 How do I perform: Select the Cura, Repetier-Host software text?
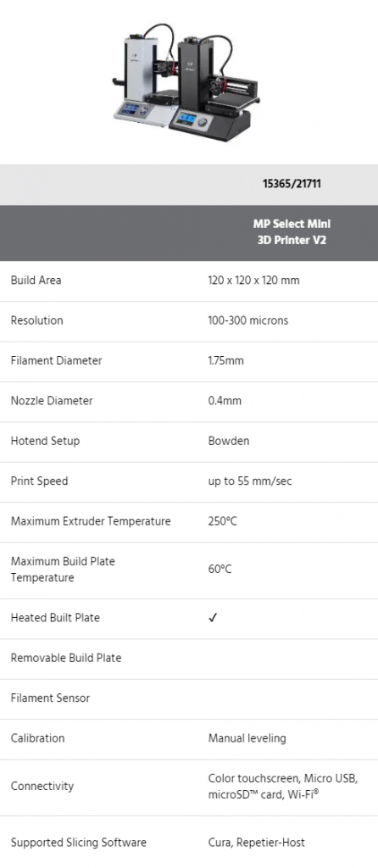tap(256, 843)
